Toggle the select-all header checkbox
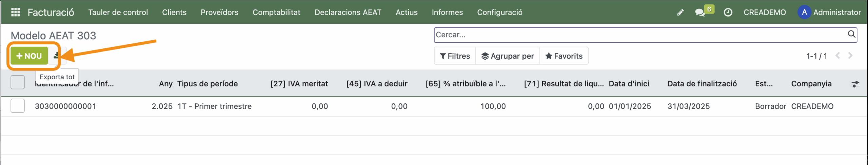 tap(18, 82)
